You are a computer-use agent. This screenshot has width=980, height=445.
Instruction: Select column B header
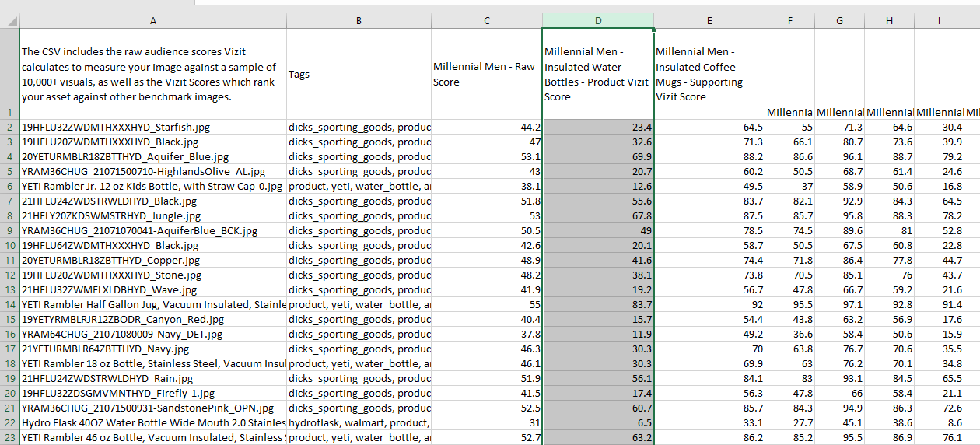pyautogui.click(x=359, y=21)
